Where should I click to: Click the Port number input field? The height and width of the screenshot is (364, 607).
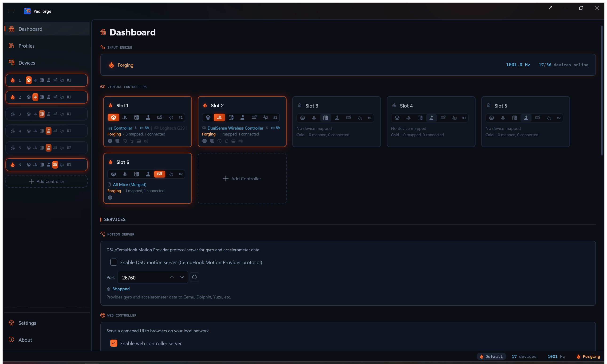pyautogui.click(x=142, y=277)
